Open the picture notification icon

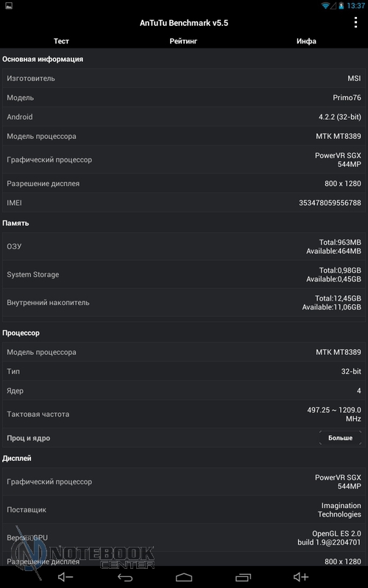[9, 5]
